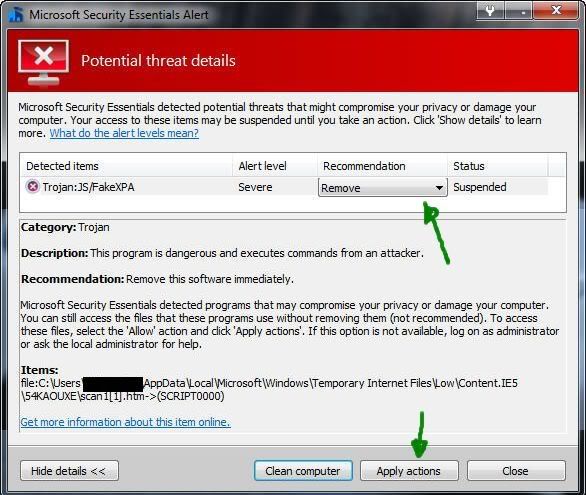
Task: Click the Detected items column header
Action: (126, 166)
